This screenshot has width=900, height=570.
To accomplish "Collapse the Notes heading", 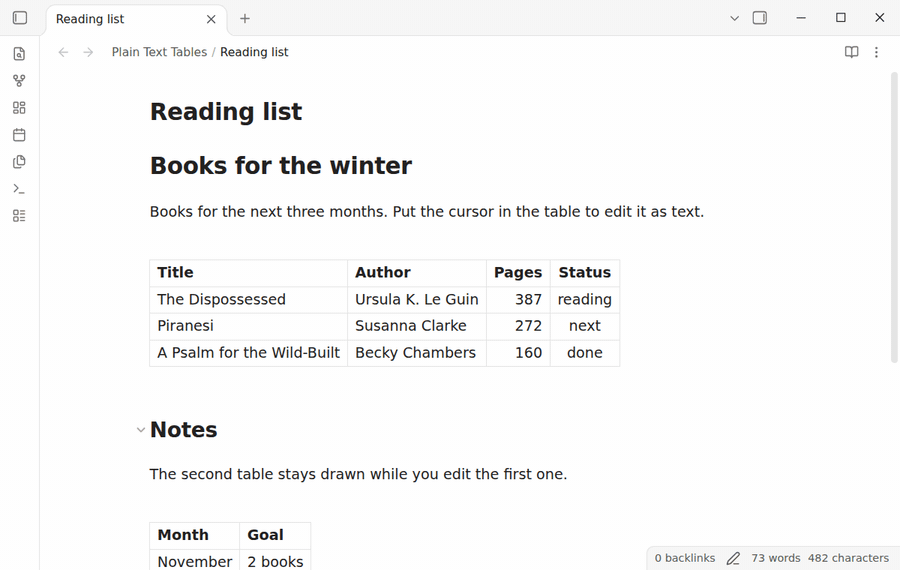I will coord(141,430).
